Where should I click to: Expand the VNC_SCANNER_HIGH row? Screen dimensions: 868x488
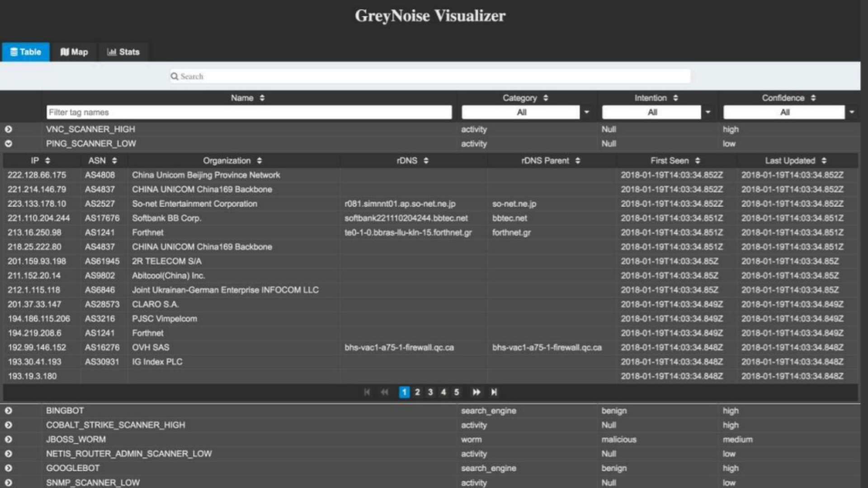[x=9, y=129]
